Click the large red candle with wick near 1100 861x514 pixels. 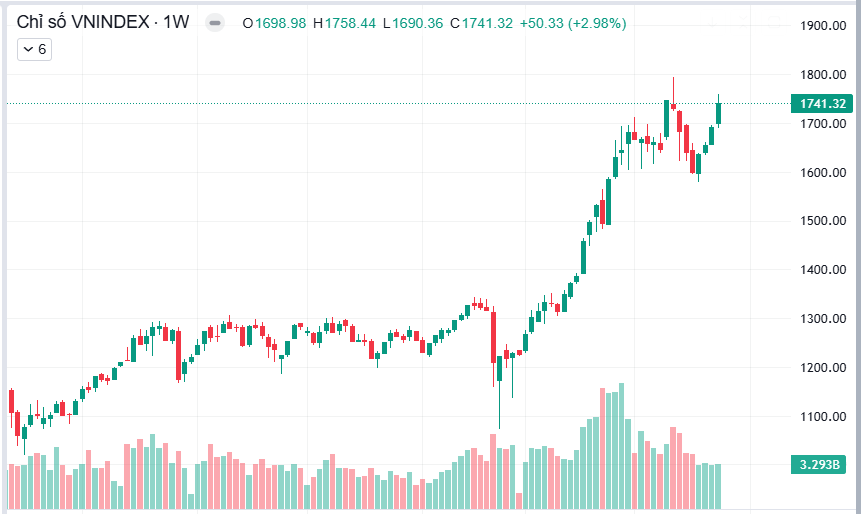pyautogui.click(x=493, y=337)
